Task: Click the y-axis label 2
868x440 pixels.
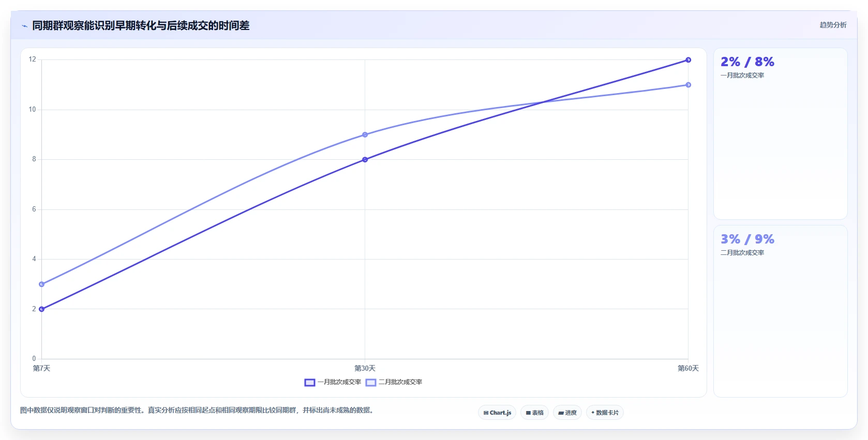Action: (x=34, y=309)
